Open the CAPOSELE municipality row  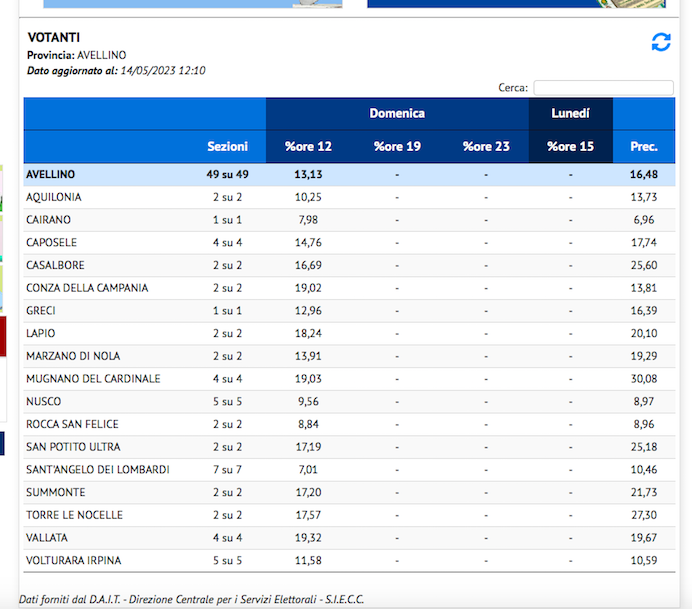coord(349,243)
